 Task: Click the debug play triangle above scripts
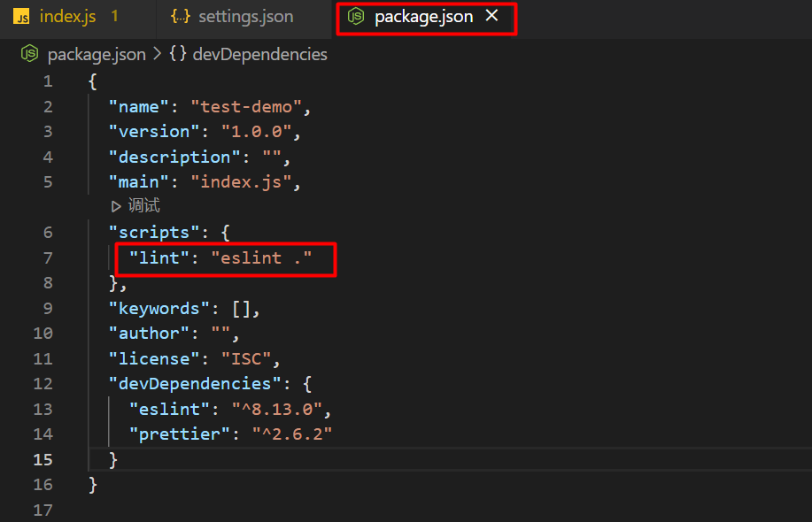pyautogui.click(x=116, y=206)
